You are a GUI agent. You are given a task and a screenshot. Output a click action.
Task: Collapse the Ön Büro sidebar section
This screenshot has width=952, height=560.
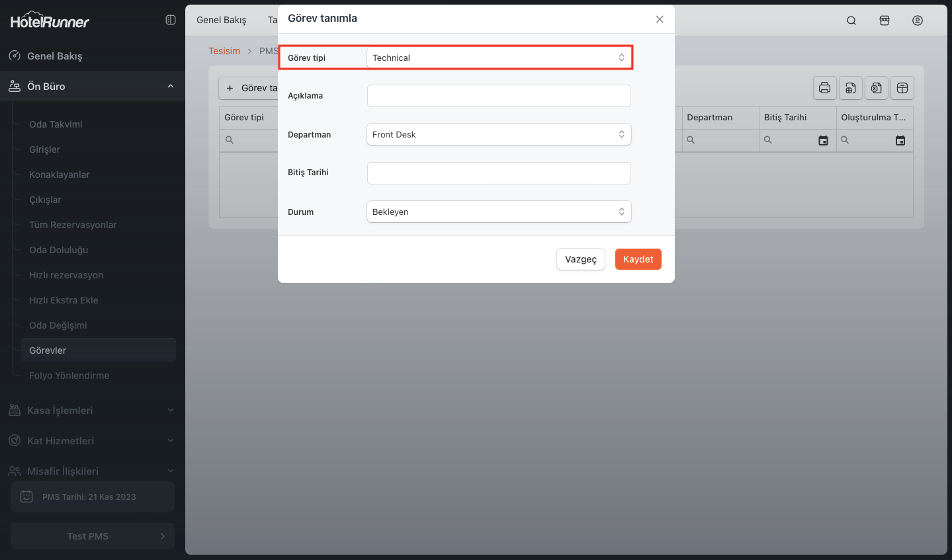point(171,87)
